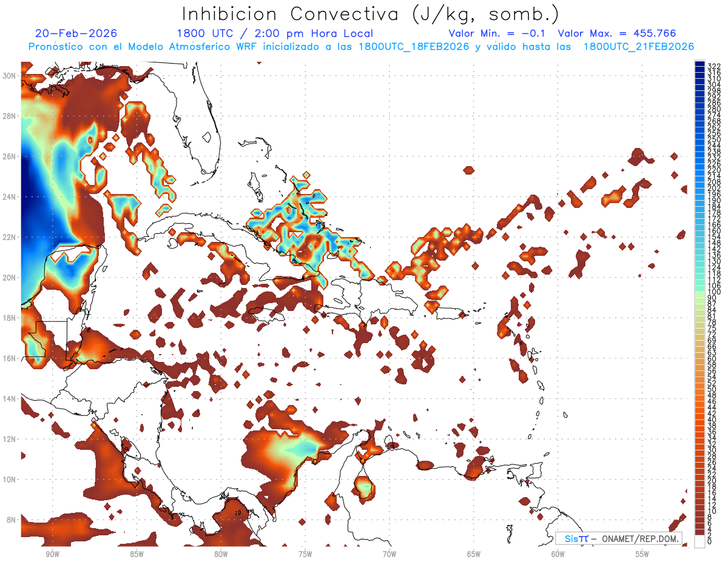
Task: Click the colorbar value 0
Action: [710, 541]
